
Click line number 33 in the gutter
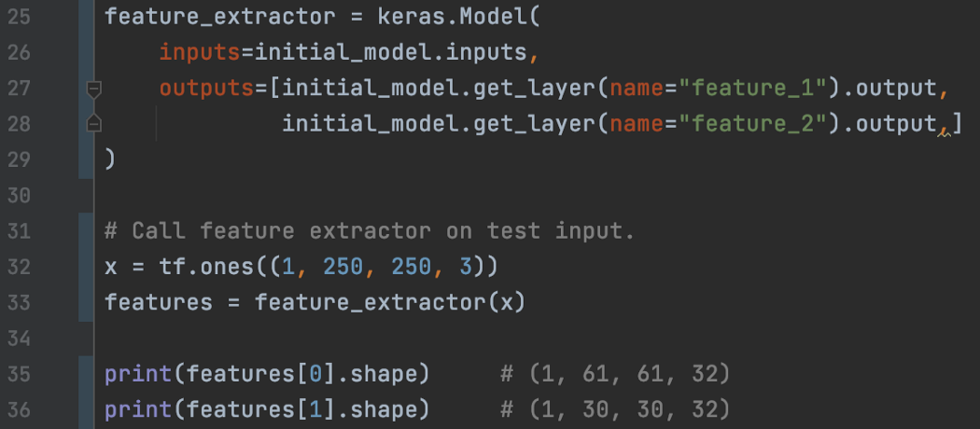click(x=18, y=302)
